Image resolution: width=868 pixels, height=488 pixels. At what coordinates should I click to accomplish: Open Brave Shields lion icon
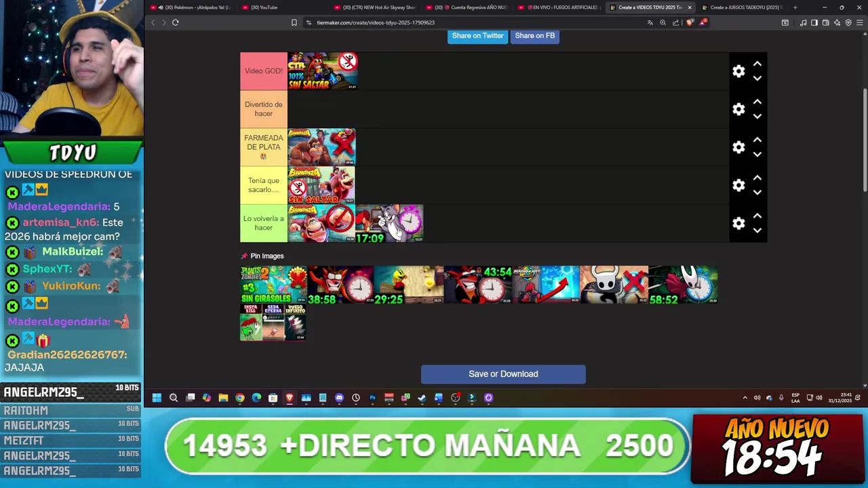690,22
